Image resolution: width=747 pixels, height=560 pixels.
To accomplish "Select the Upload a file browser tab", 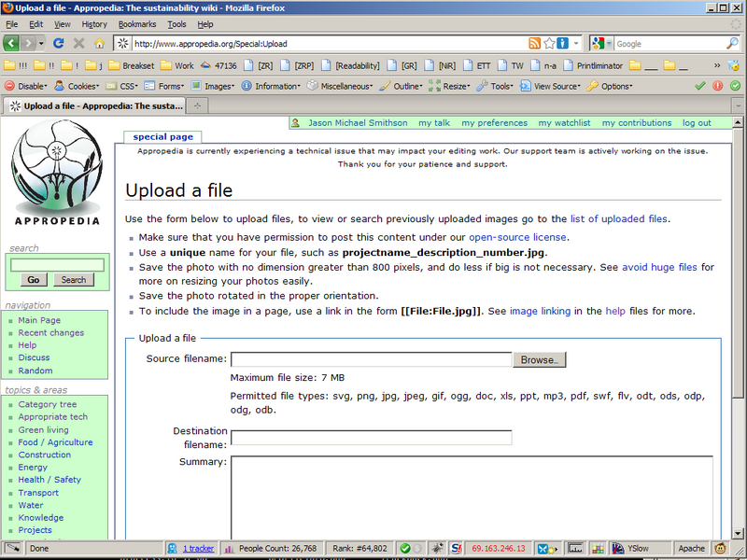I will click(94, 105).
